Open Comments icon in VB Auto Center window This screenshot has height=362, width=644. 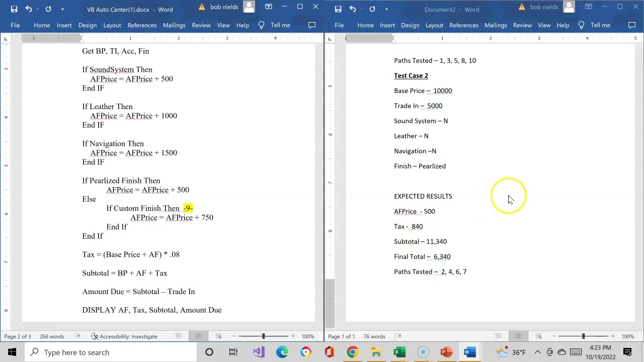click(x=312, y=25)
